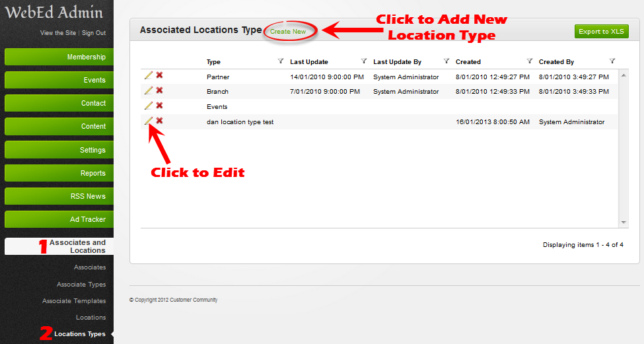This screenshot has height=344, width=644.
Task: Select the Branch type cell
Action: (x=217, y=92)
